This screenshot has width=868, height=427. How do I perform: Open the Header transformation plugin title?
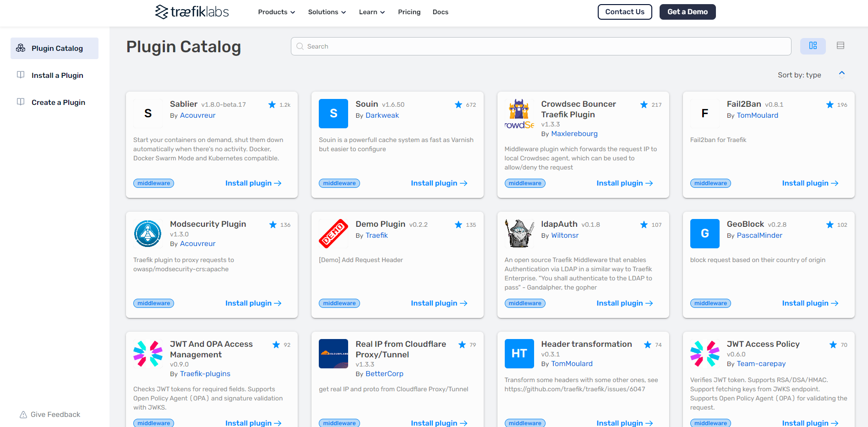586,344
